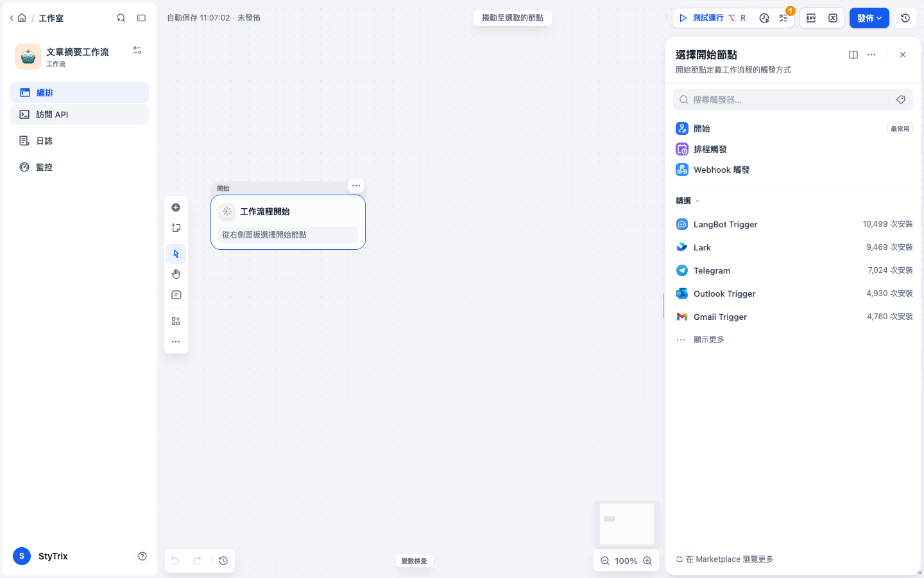Choose the 排程觸發 trigger
The height and width of the screenshot is (578, 924).
(x=794, y=149)
